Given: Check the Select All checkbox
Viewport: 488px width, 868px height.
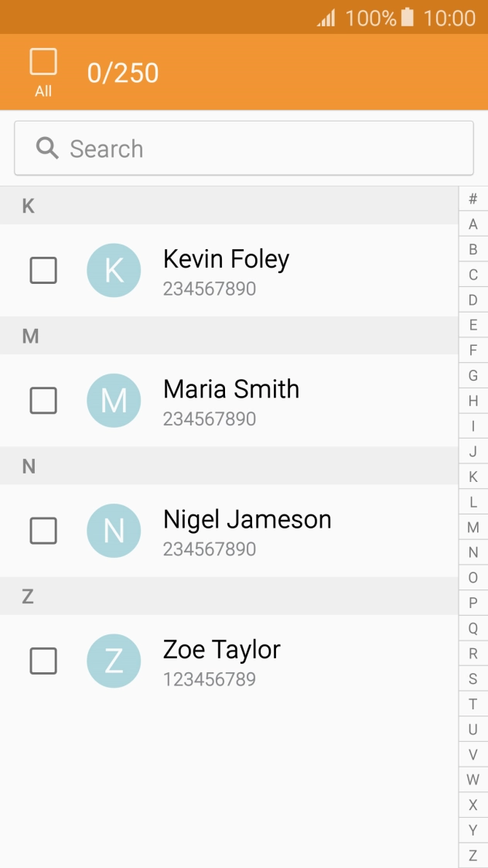Looking at the screenshot, I should (x=43, y=62).
